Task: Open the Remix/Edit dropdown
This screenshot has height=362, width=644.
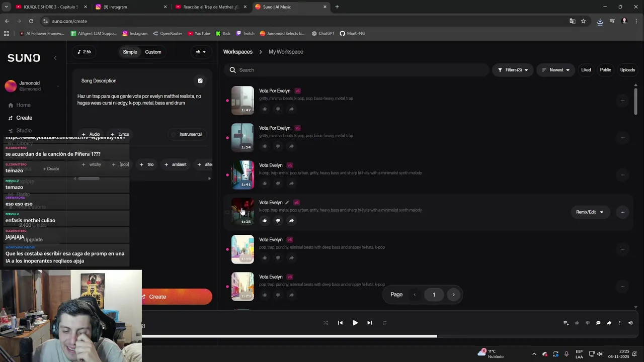Action: pos(590,212)
